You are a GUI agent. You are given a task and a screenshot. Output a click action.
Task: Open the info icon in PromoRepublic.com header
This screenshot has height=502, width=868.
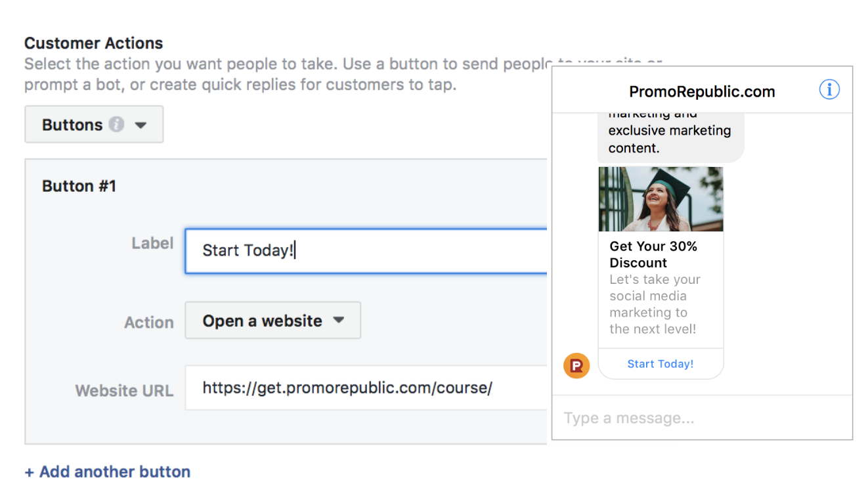(829, 89)
